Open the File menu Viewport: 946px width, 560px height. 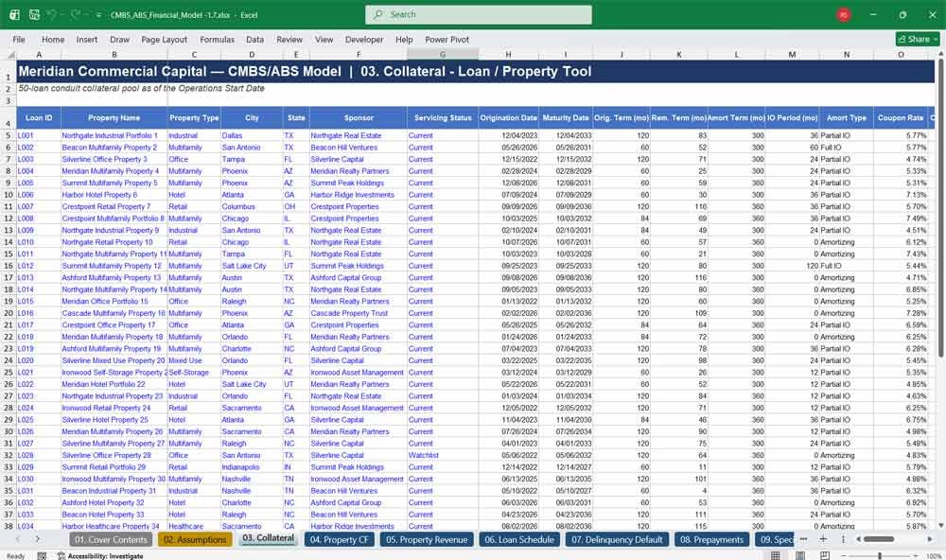click(19, 39)
